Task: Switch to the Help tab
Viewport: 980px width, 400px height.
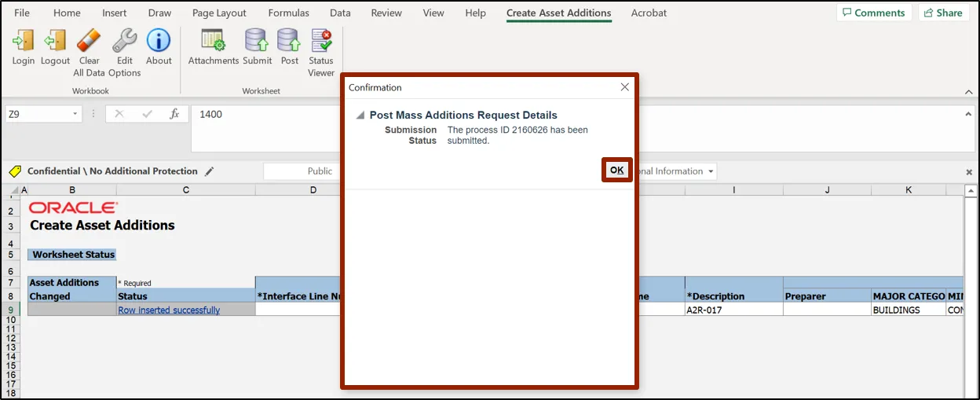Action: pos(475,13)
